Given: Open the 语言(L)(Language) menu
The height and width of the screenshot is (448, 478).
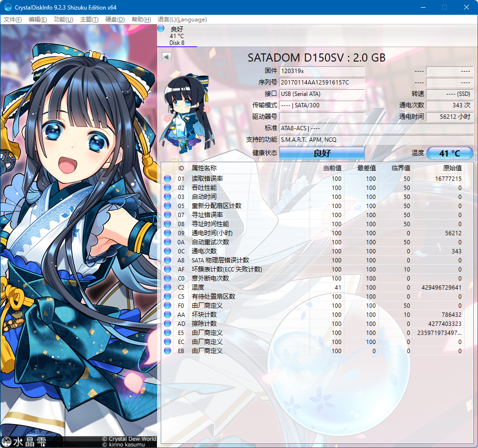Looking at the screenshot, I should 182,20.
